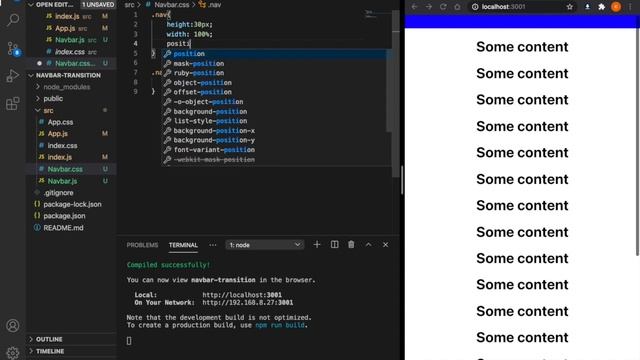The image size is (640, 360).
Task: Open the Manage gear icon
Action: 13,353
